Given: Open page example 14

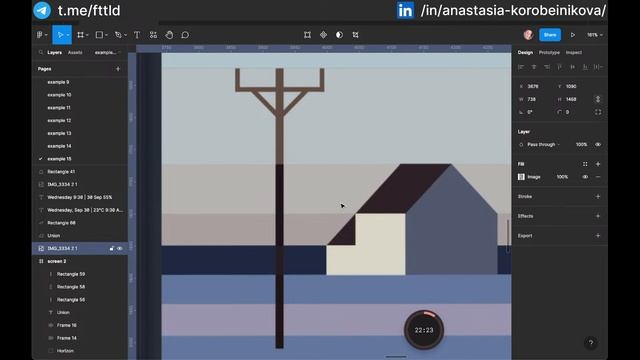Looking at the screenshot, I should point(59,146).
